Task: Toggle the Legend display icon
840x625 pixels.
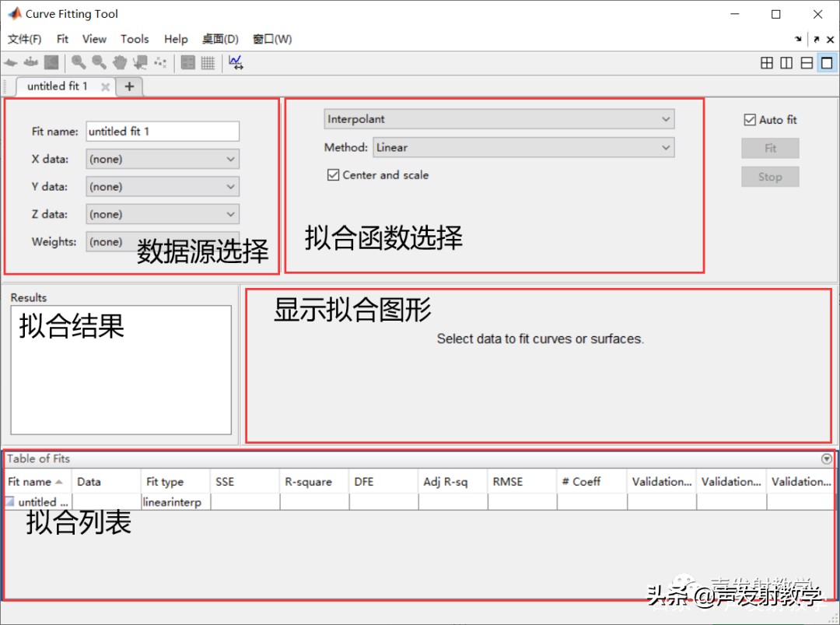Action: point(187,62)
